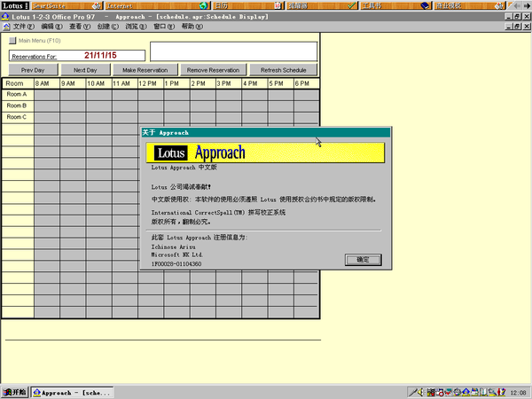Click Approach app icon in title bar
The image size is (532, 399).
coord(5,17)
